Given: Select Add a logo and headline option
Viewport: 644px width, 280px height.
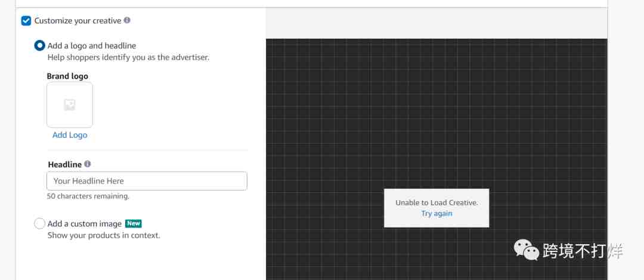Looking at the screenshot, I should (x=39, y=45).
